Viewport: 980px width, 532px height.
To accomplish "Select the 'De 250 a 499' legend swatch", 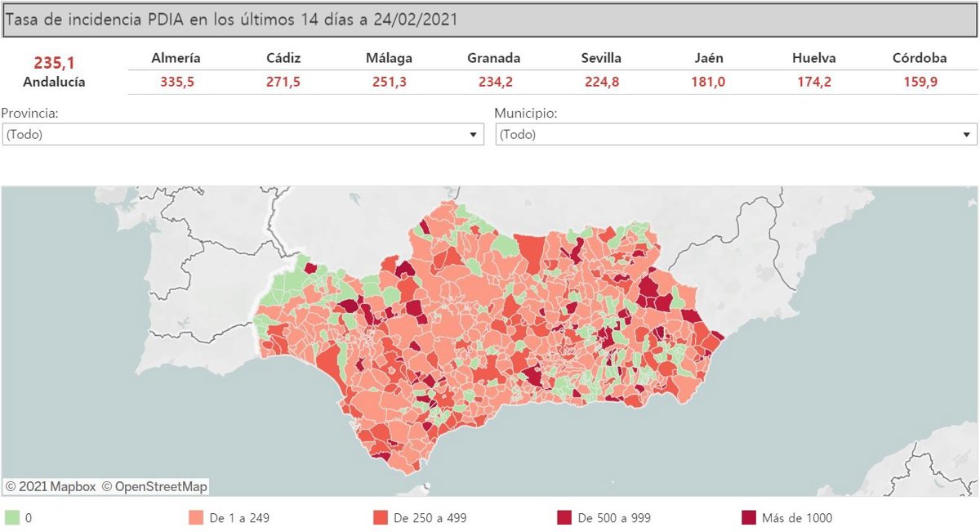I will point(380,518).
